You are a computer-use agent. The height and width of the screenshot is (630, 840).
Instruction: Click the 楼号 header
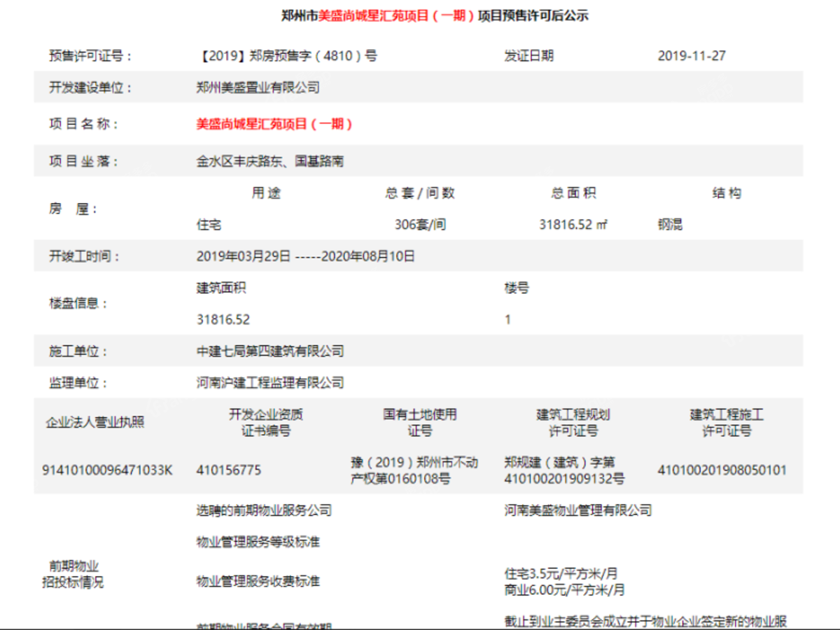pyautogui.click(x=517, y=288)
